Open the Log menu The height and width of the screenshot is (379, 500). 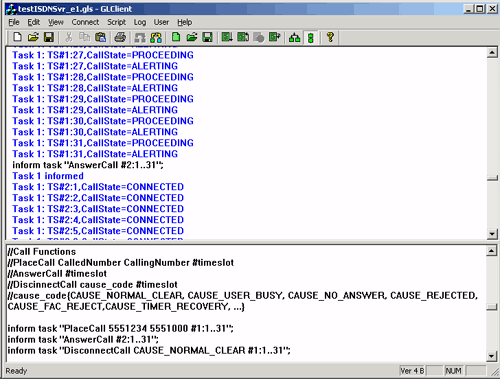coord(140,22)
